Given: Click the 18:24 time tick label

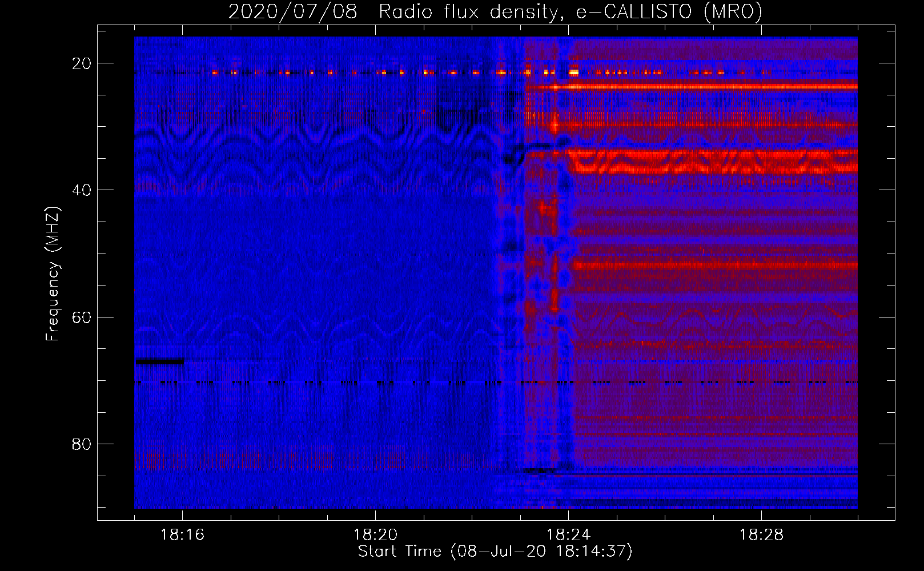Looking at the screenshot, I should 568,535.
